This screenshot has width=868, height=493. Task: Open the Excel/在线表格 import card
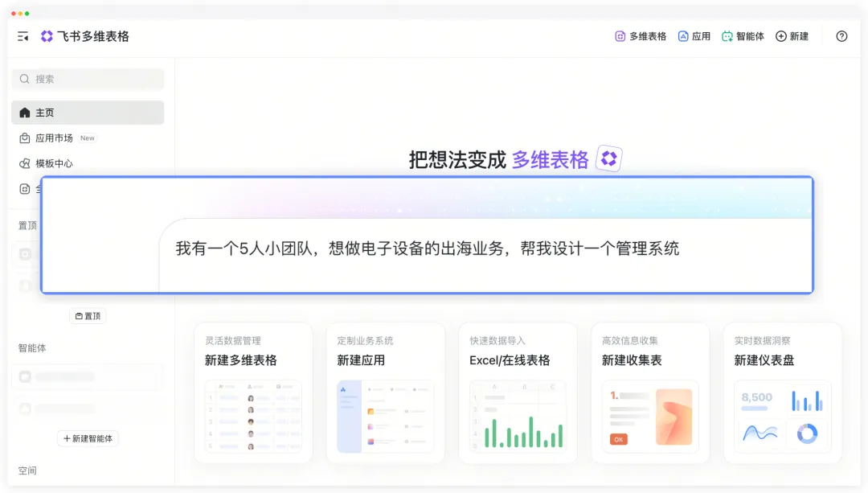(518, 392)
